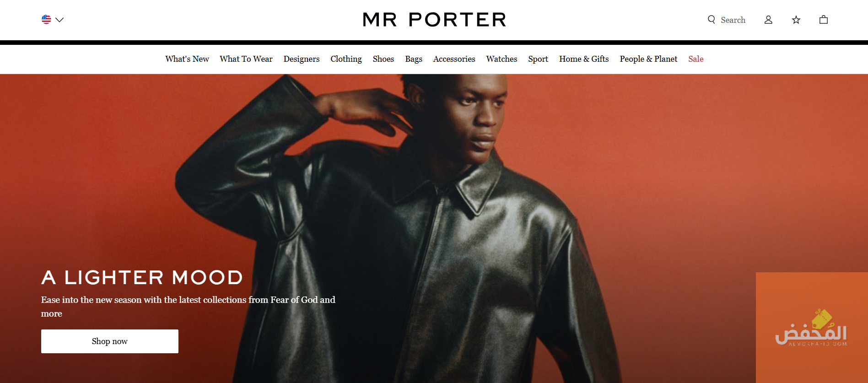Select Bags in the navigation

coord(414,59)
